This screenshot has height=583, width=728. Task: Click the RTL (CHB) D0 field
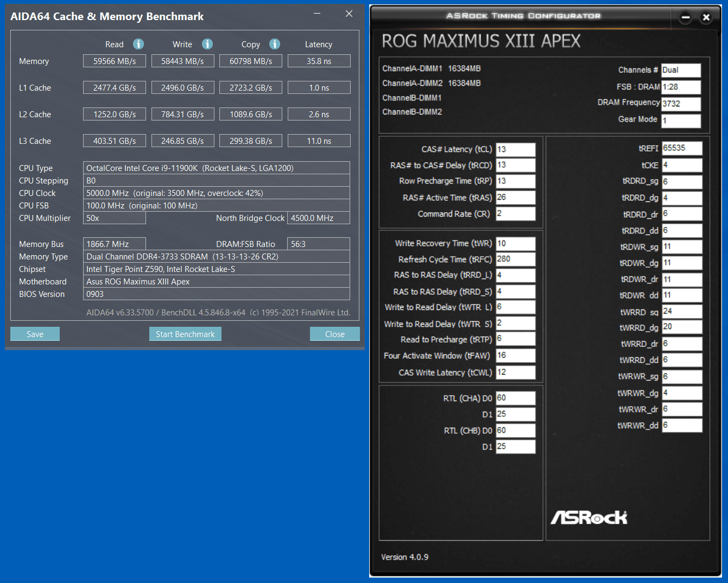tap(516, 430)
